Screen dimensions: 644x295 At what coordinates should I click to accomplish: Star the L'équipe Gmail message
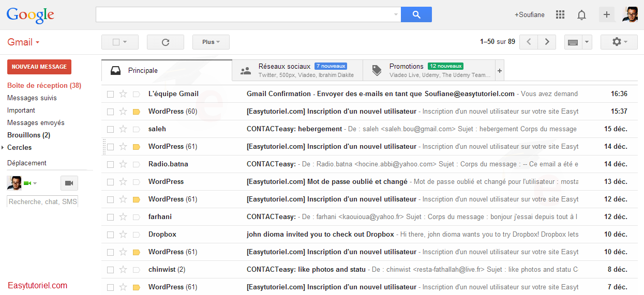pyautogui.click(x=123, y=94)
